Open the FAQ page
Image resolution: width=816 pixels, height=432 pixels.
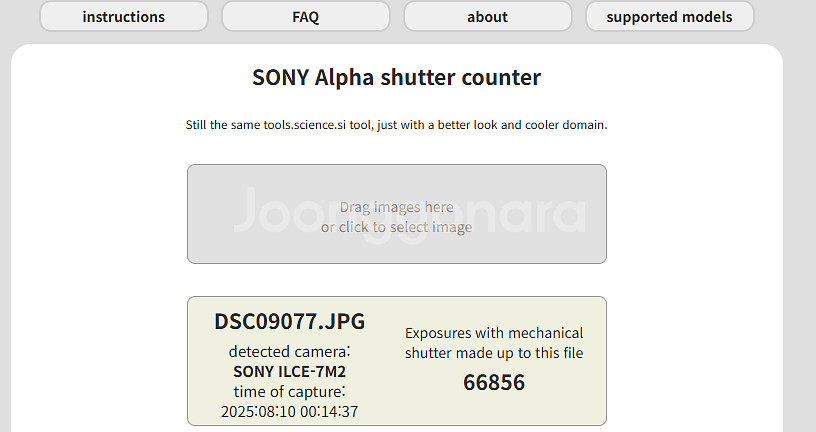pos(306,16)
